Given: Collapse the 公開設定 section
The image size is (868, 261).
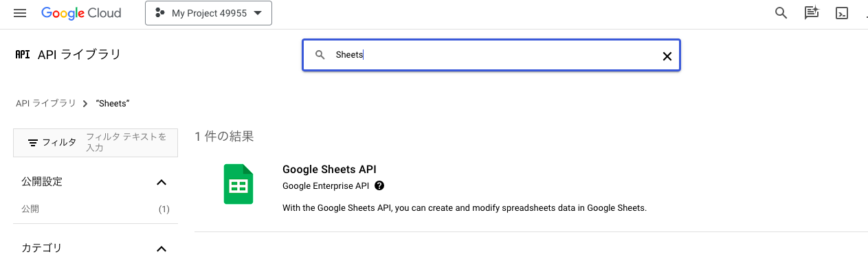Looking at the screenshot, I should click(x=162, y=182).
